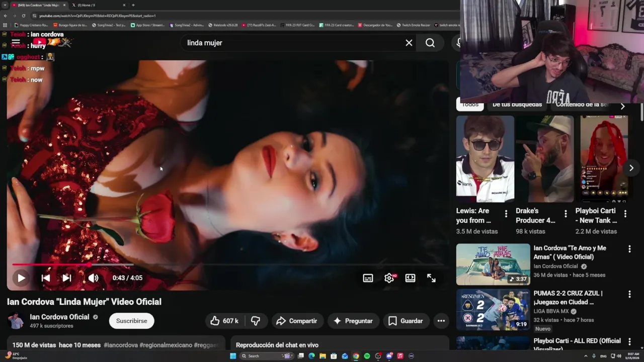Viewport: 644px width, 362px height.
Task: Run the search with the magnifier icon
Action: [430, 43]
